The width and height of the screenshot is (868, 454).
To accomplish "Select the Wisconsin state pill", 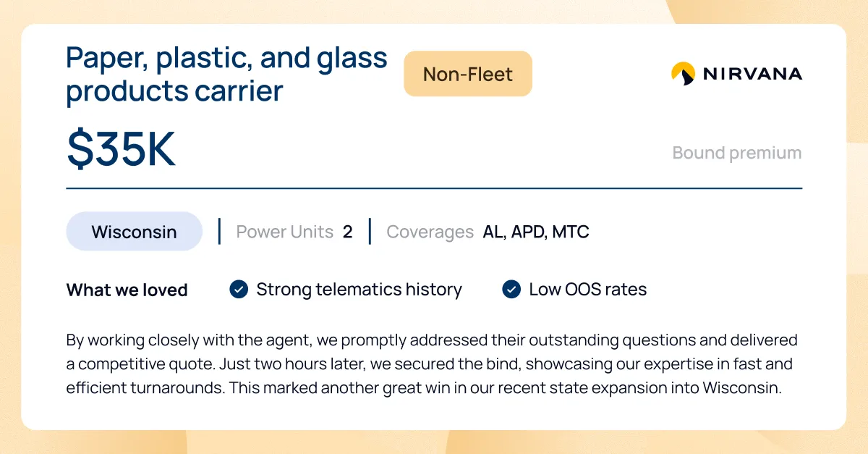I will point(134,232).
